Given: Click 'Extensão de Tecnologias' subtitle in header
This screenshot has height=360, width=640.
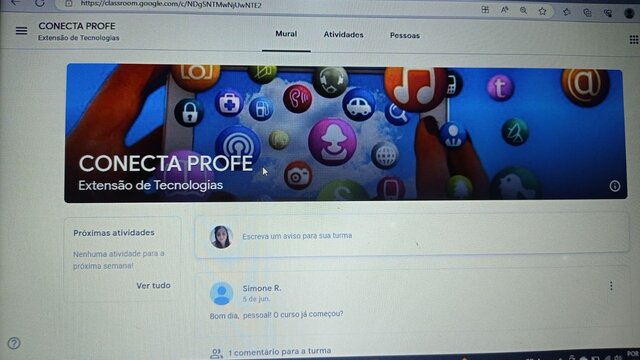Looking at the screenshot, I should pos(79,38).
